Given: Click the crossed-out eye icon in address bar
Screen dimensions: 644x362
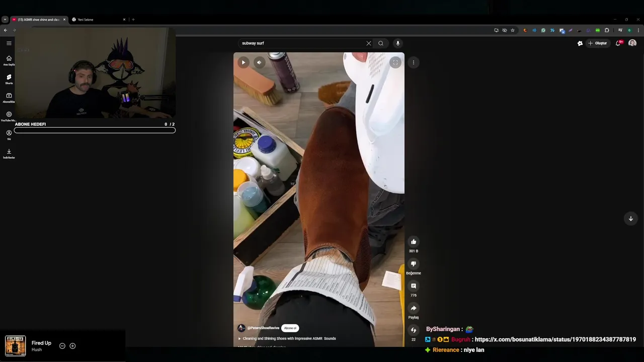Looking at the screenshot, I should (x=505, y=30).
